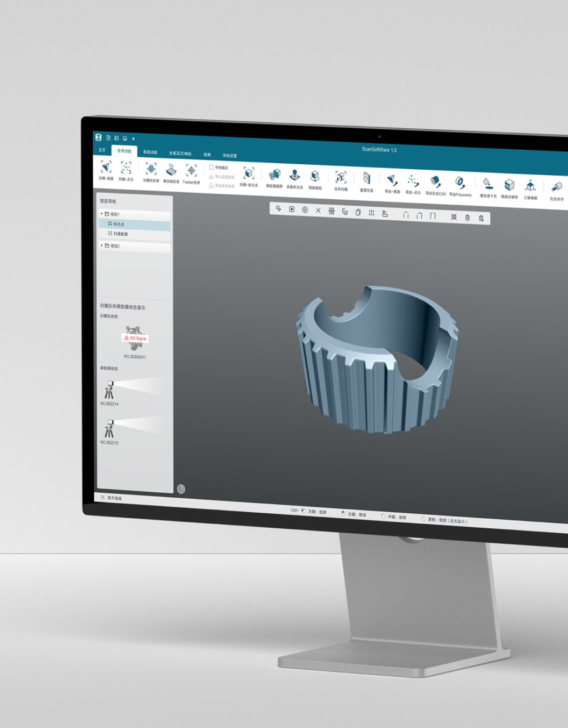Export to Polyworks via 导出Polyworks icon
Viewport: 568px width, 728px height.
point(460,183)
